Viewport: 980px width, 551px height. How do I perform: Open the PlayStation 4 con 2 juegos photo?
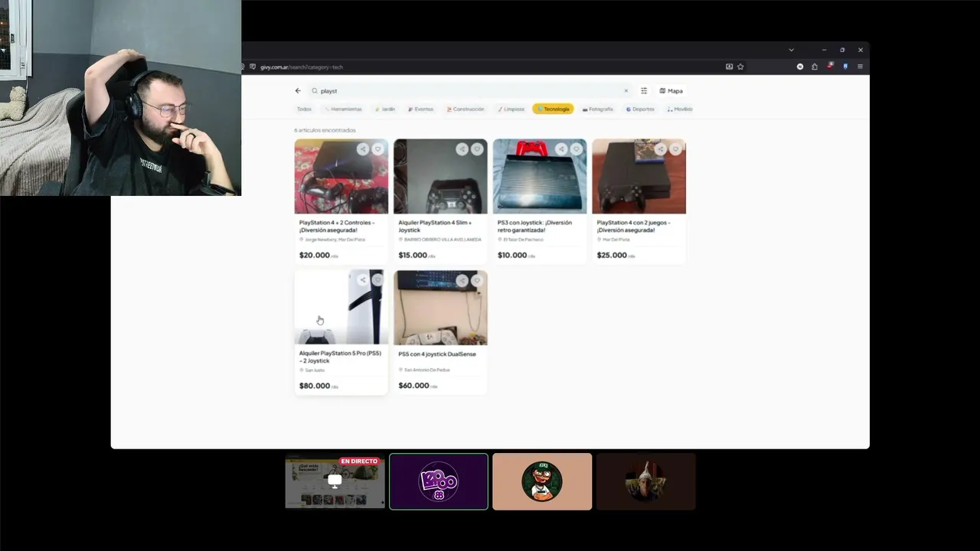639,176
